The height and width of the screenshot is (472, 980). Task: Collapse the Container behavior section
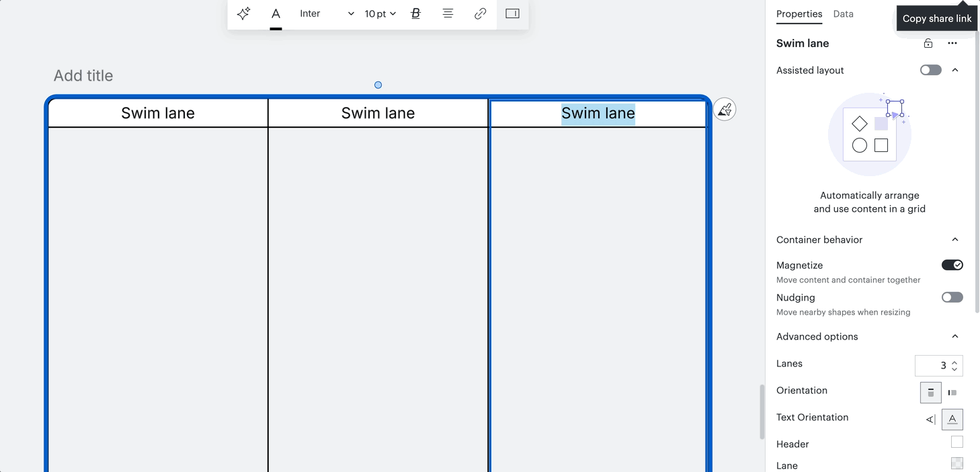click(x=955, y=239)
